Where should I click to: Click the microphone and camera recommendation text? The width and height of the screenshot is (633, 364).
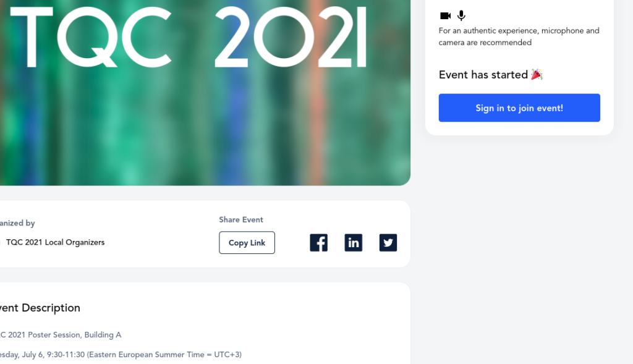(x=519, y=36)
